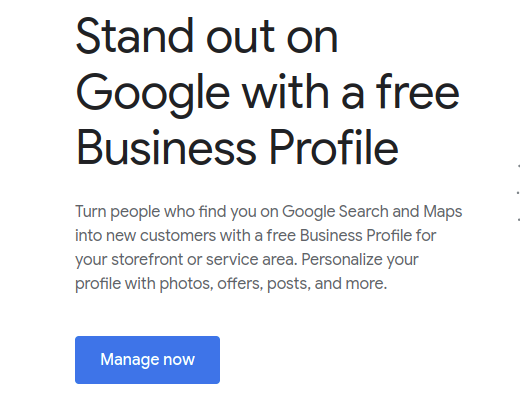Click the paragraph line starting 'Turn people who'

[269, 212]
